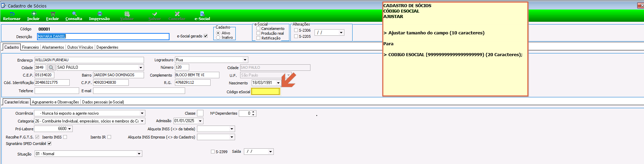Switch to the Financeiro tab
The image size is (644, 164).
pyautogui.click(x=31, y=47)
